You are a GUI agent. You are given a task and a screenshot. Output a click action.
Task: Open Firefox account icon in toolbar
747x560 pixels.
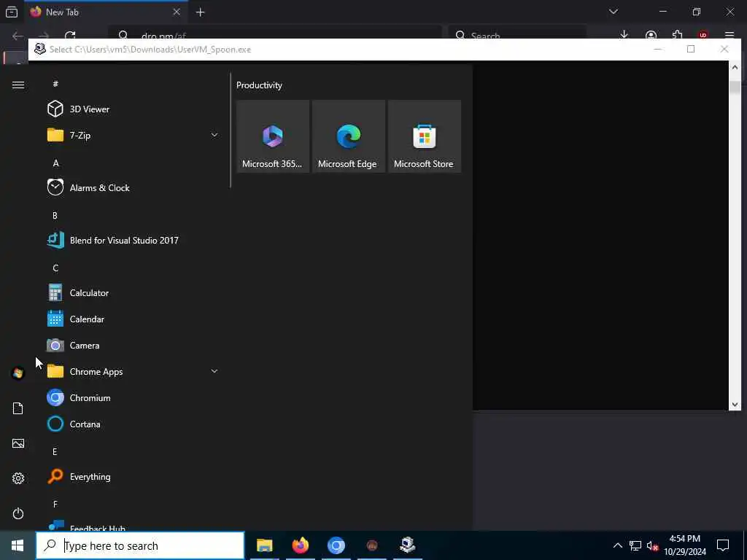[x=651, y=35]
